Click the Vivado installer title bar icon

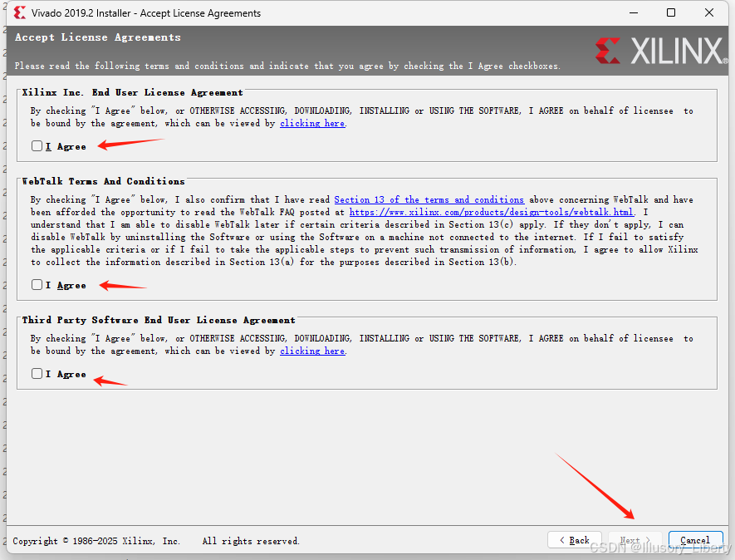[x=20, y=12]
